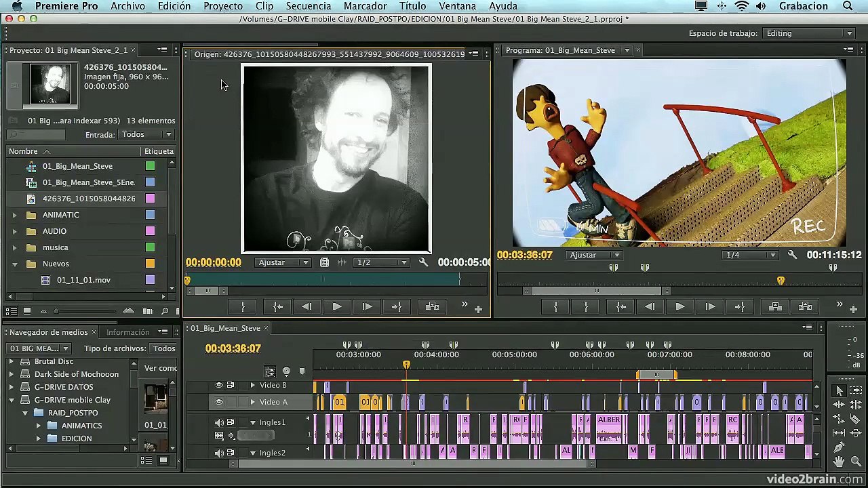The height and width of the screenshot is (488, 868).
Task: Open the Secuencia menu
Action: point(308,6)
